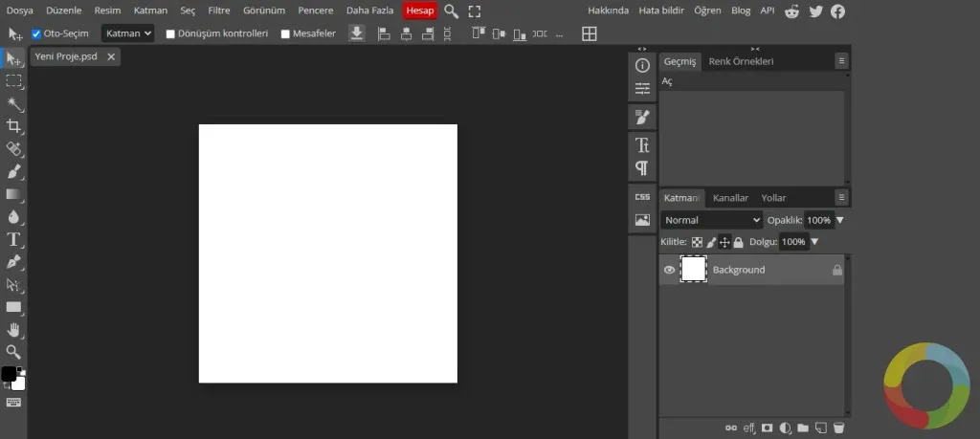Open search with the top magnifier icon
This screenshot has height=439, width=980.
(x=452, y=11)
